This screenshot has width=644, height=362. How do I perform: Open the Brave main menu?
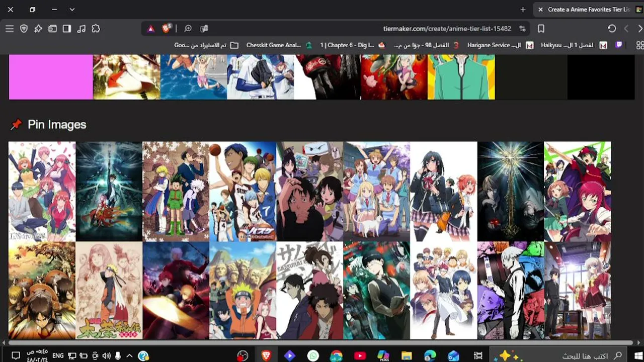coord(10,29)
